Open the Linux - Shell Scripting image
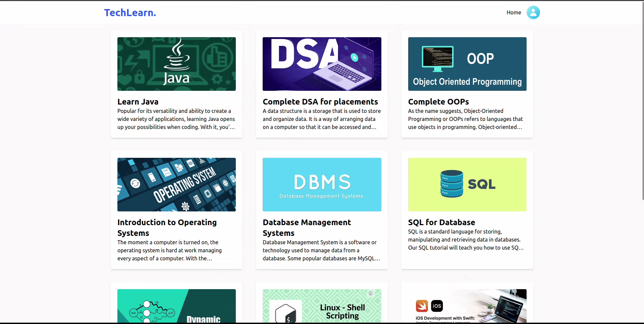The height and width of the screenshot is (324, 644). (x=322, y=306)
